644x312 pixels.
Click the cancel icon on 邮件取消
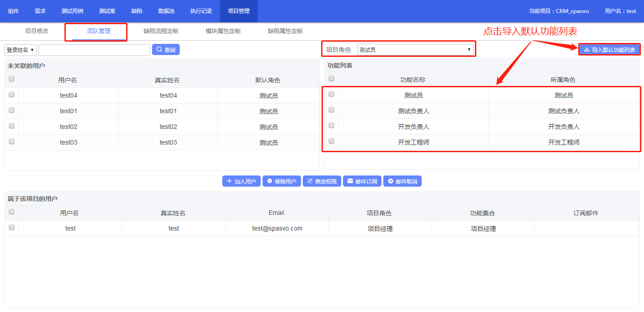click(x=390, y=181)
